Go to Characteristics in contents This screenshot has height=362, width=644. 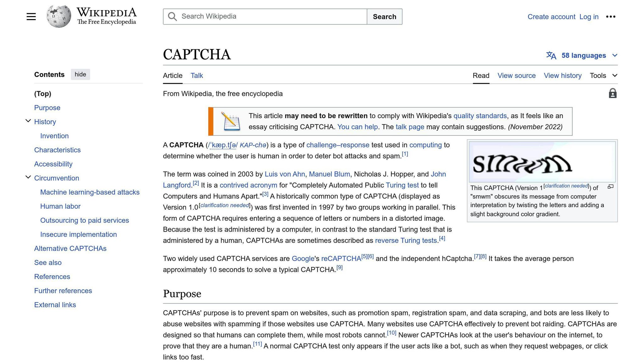[57, 150]
